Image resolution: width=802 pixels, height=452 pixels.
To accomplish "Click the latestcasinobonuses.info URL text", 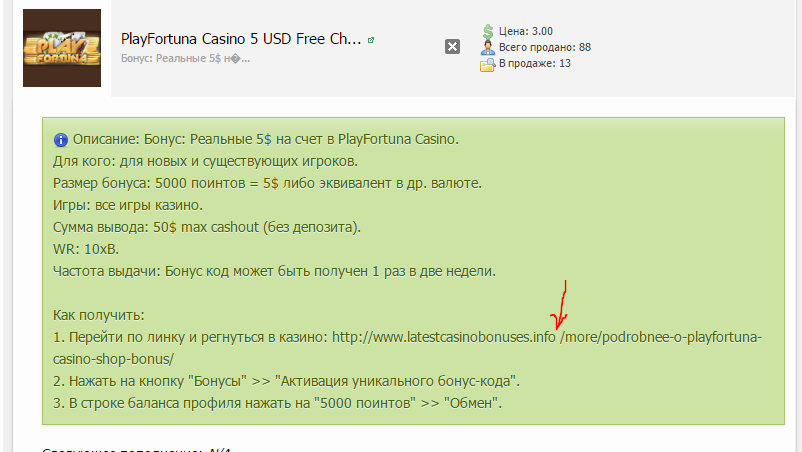I will pos(443,337).
